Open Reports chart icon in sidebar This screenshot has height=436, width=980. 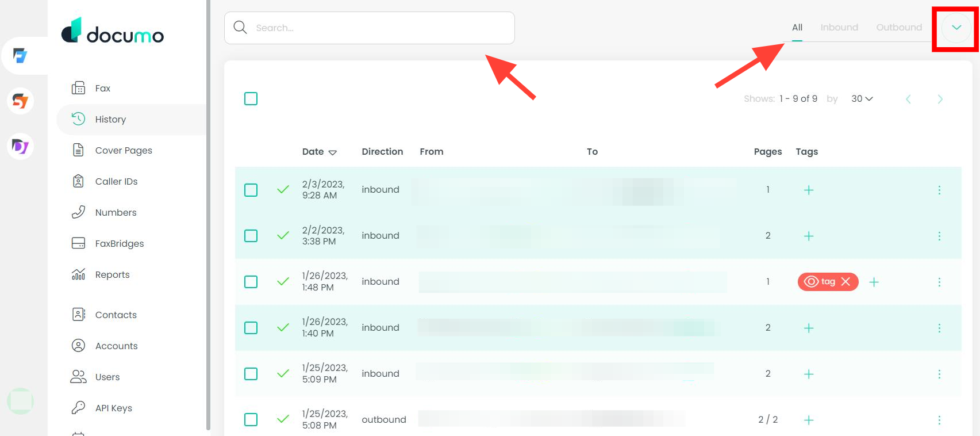[x=78, y=274]
